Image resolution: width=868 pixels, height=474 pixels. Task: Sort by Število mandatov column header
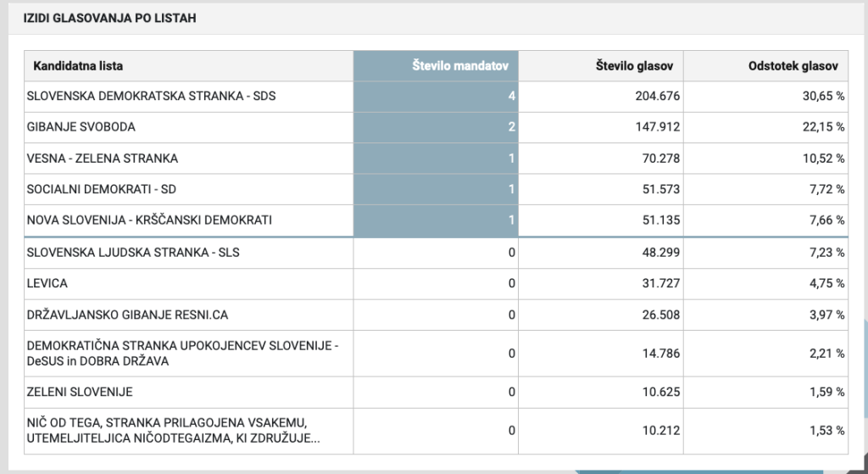click(436, 66)
